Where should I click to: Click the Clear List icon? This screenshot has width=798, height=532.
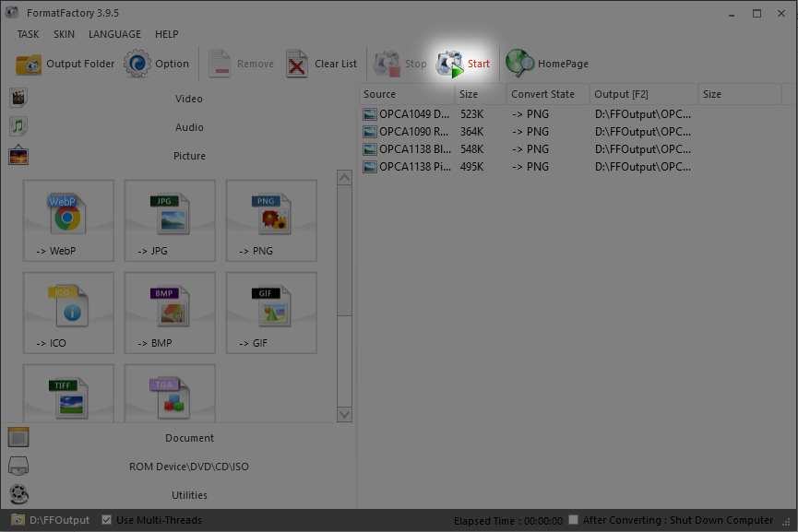tap(297, 64)
